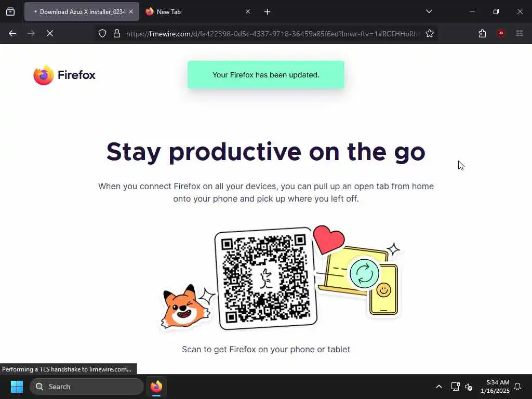
Task: Open the Firefox application menu
Action: 519,33
